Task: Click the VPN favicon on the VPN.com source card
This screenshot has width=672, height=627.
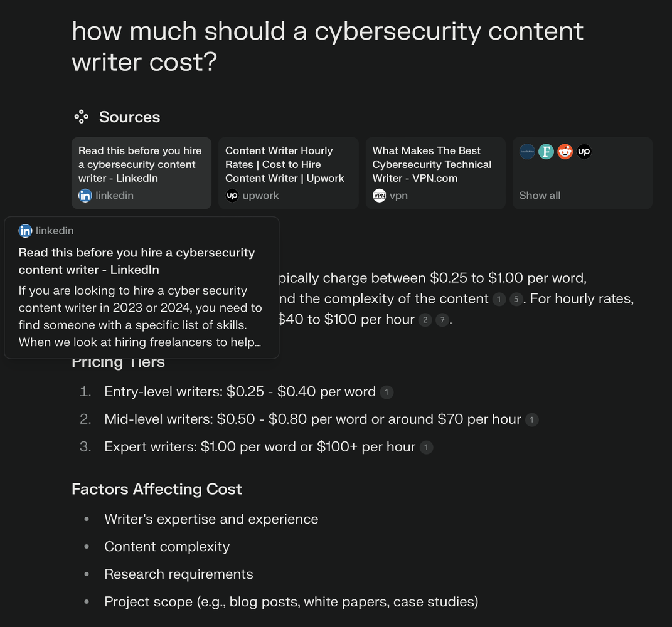Action: (379, 196)
